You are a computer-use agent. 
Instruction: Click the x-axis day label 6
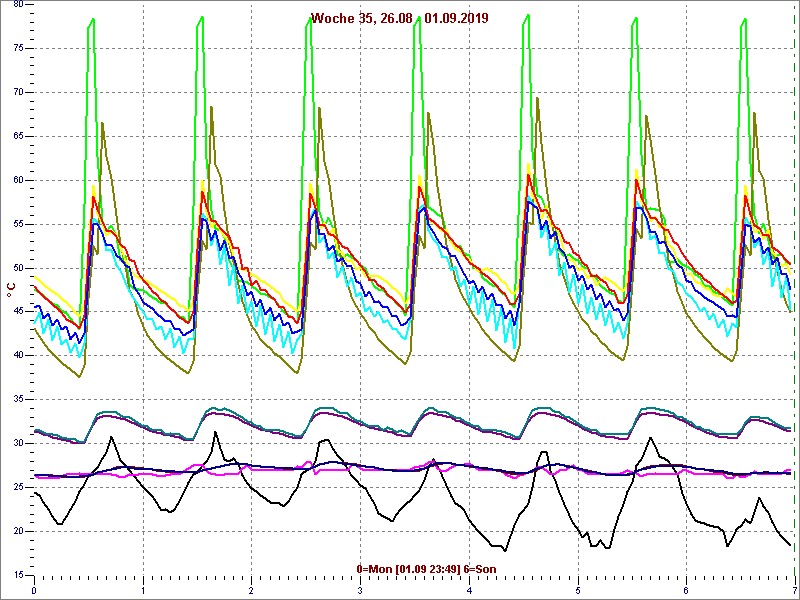[x=687, y=591]
